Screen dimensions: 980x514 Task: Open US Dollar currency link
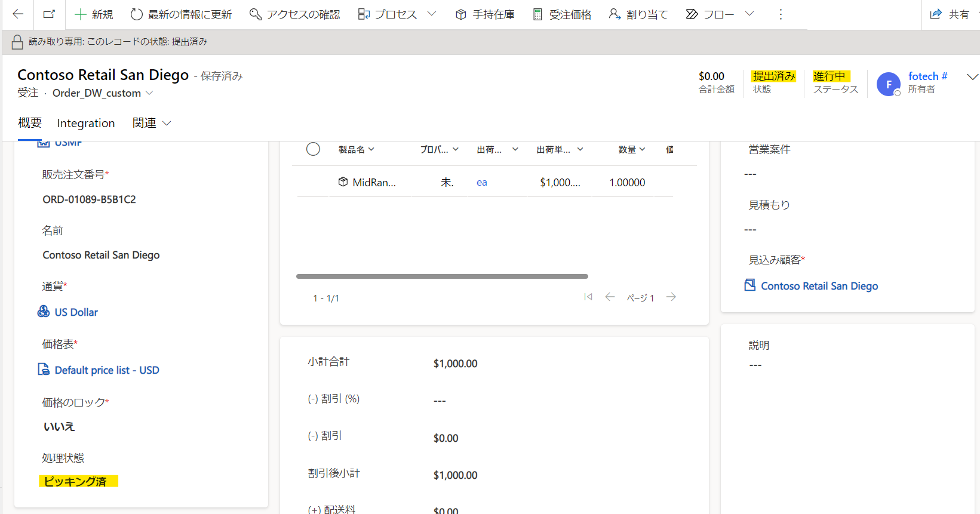tap(76, 312)
